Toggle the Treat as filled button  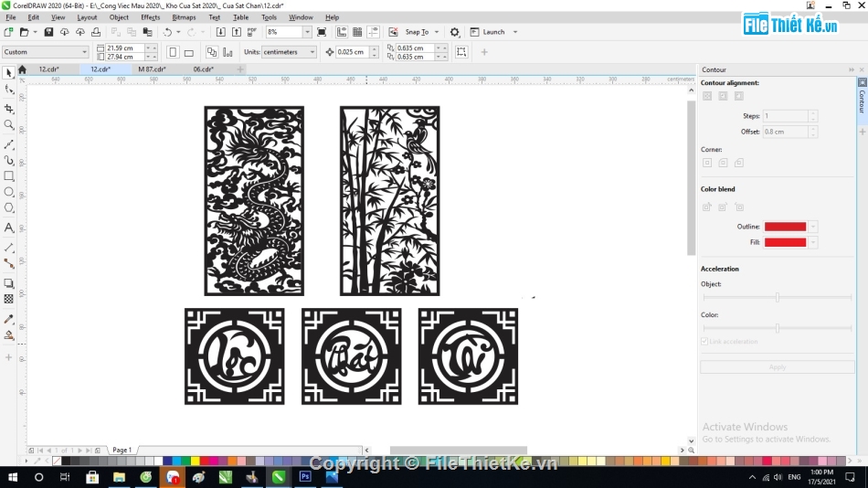[x=461, y=52]
